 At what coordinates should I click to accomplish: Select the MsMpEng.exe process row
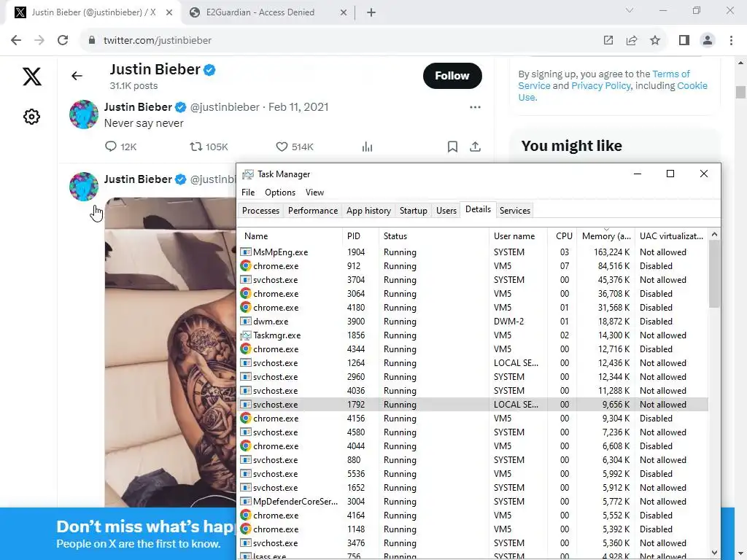tap(473, 252)
